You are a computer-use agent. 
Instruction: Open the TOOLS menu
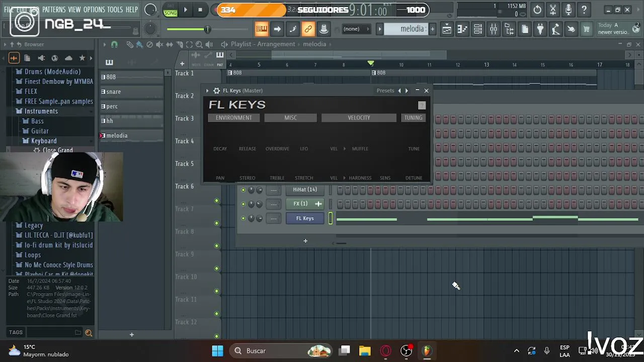click(115, 10)
